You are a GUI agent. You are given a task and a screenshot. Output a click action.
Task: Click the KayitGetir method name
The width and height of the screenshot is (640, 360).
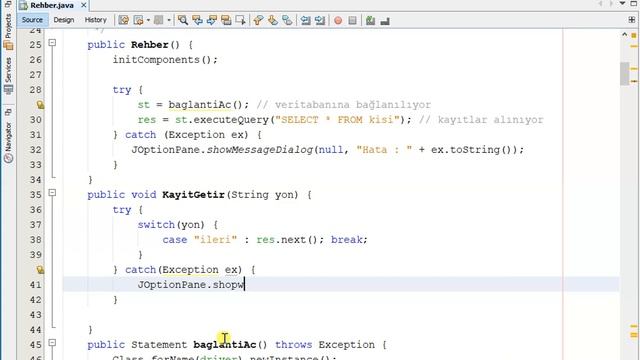tap(193, 195)
